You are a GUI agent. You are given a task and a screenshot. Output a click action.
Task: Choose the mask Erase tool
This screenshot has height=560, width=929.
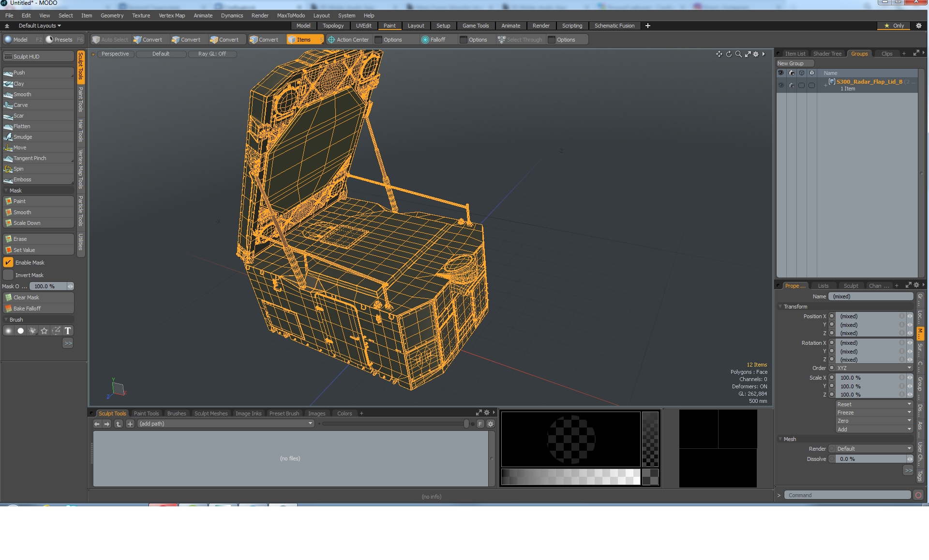(38, 239)
